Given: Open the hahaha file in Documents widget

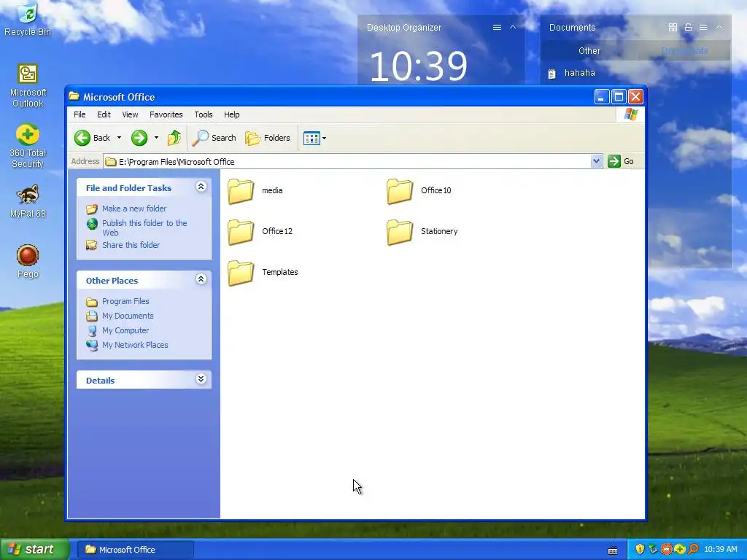Looking at the screenshot, I should point(572,74).
